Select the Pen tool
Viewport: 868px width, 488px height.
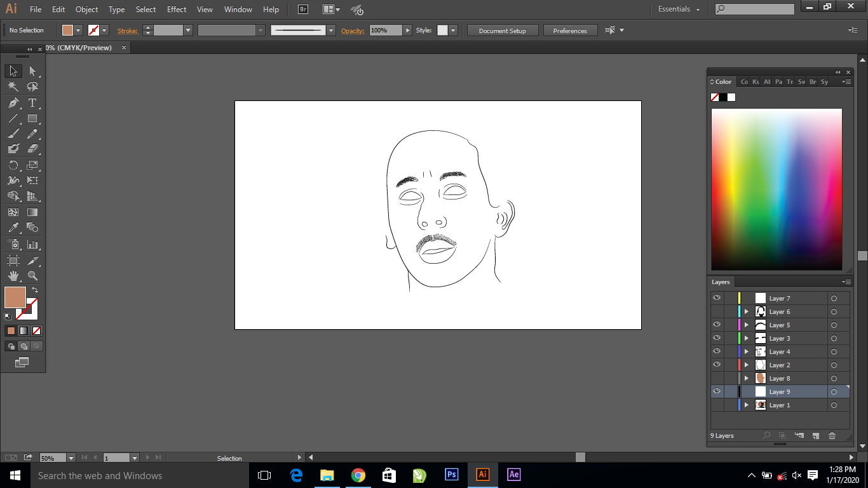[13, 103]
